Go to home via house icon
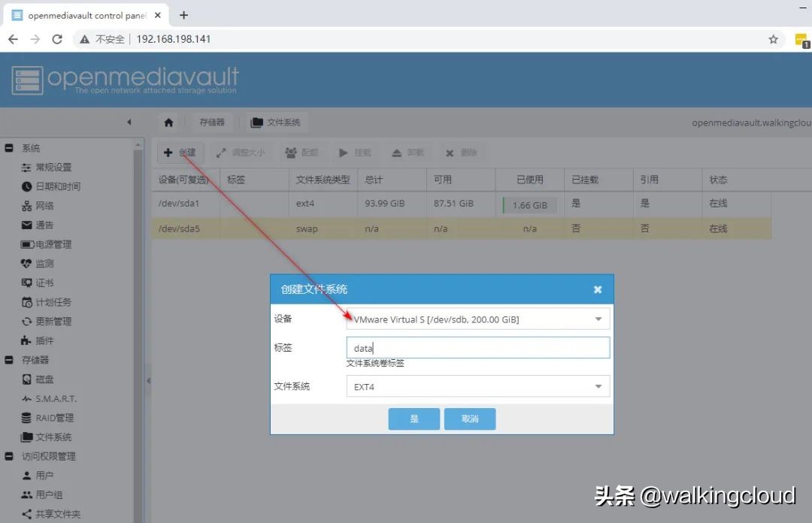812x523 pixels. pos(168,122)
